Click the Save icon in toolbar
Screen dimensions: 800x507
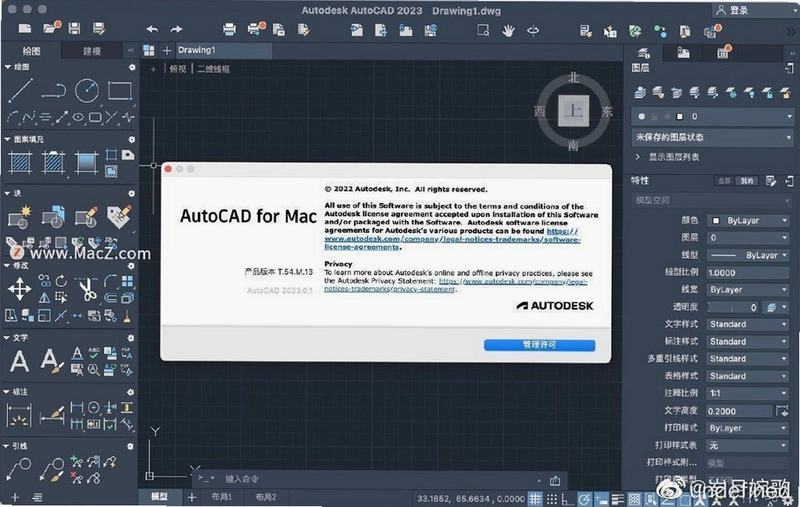pyautogui.click(x=74, y=29)
